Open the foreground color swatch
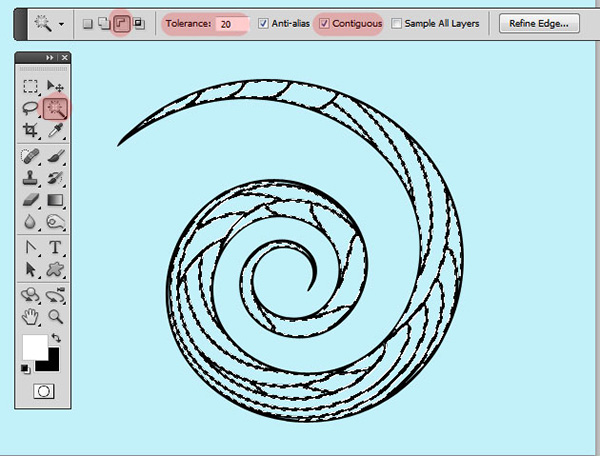 [x=35, y=347]
